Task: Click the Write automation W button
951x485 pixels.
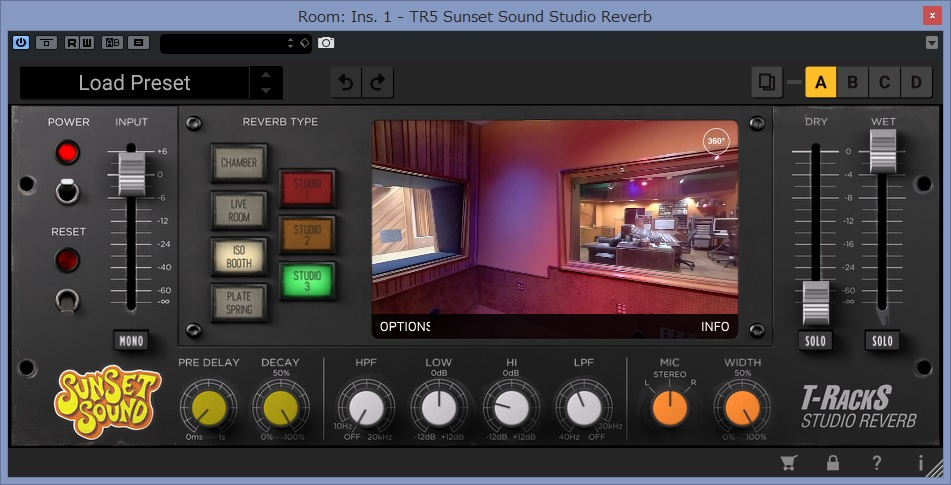Action: pos(87,42)
